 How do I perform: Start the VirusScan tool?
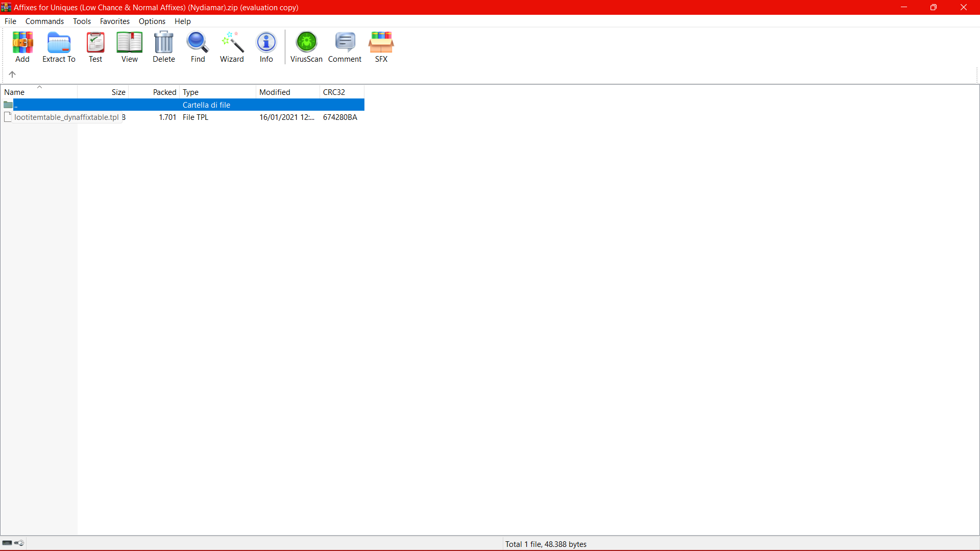coord(306,47)
